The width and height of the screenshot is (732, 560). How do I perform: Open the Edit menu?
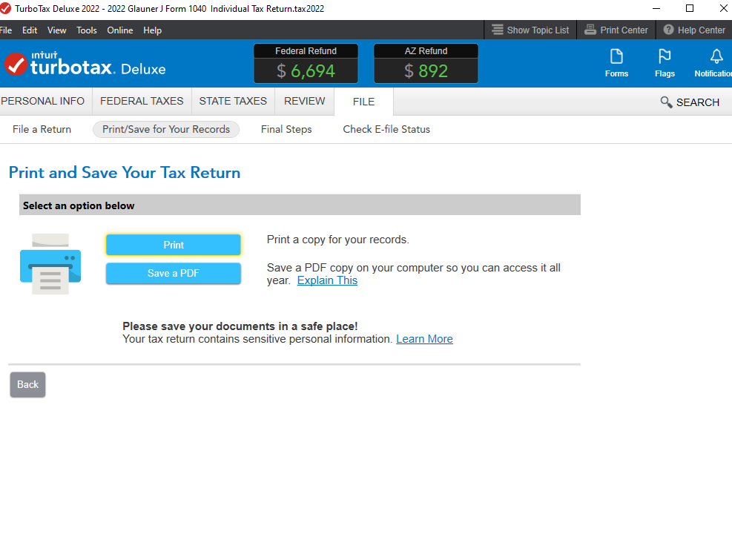click(x=30, y=30)
